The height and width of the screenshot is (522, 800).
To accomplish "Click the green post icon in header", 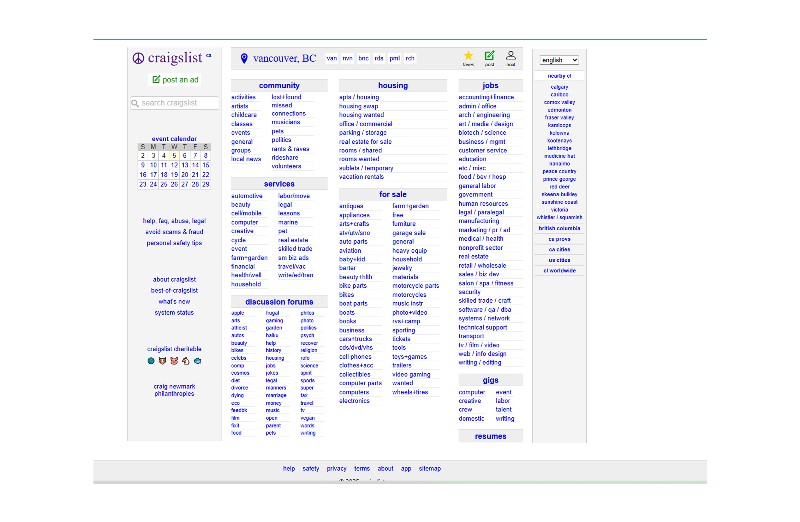I will point(489,56).
